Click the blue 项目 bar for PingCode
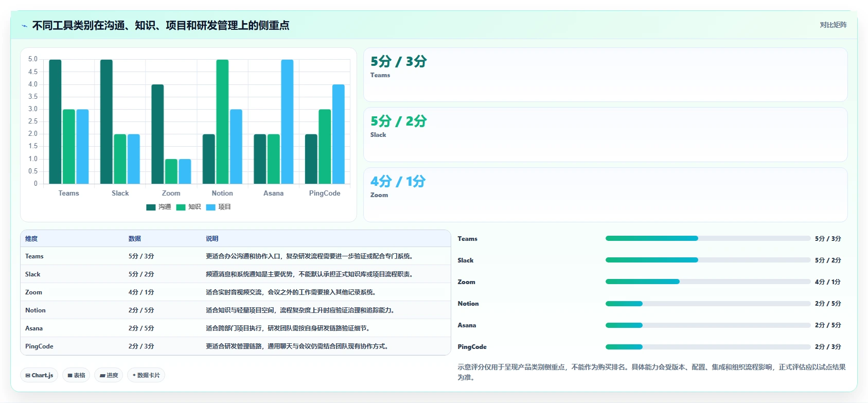Image resolution: width=868 pixels, height=403 pixels. (x=339, y=134)
